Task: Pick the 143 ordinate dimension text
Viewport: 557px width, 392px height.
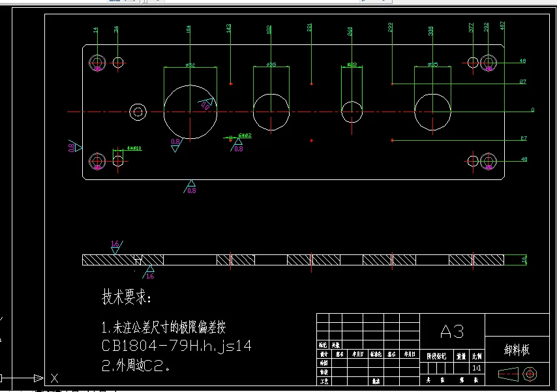Action: click(228, 28)
